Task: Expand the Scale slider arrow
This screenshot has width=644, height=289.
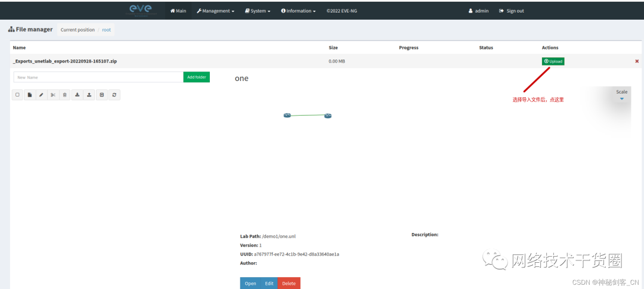Action: (x=622, y=99)
